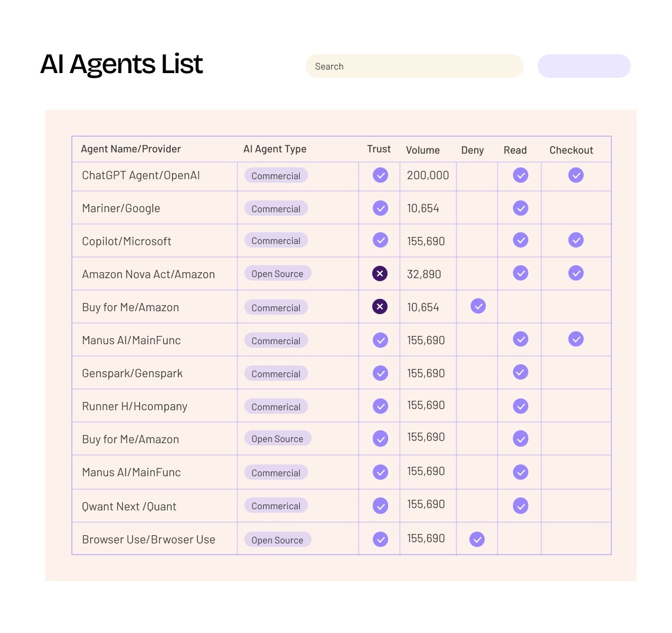Image resolution: width=672 pixels, height=633 pixels.
Task: Click the Trust checkmark for ChatGPT Agent/OpenAI
Action: [380, 175]
